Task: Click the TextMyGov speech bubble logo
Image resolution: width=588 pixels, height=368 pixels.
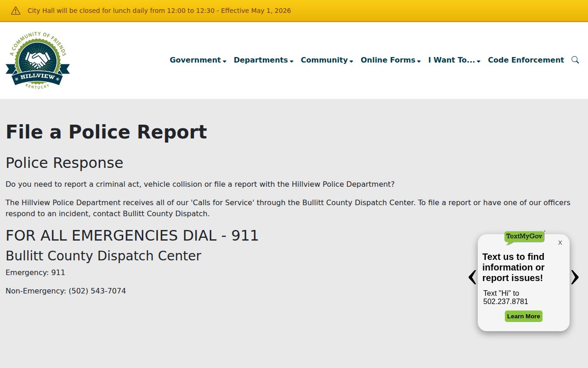Action: [x=524, y=237]
